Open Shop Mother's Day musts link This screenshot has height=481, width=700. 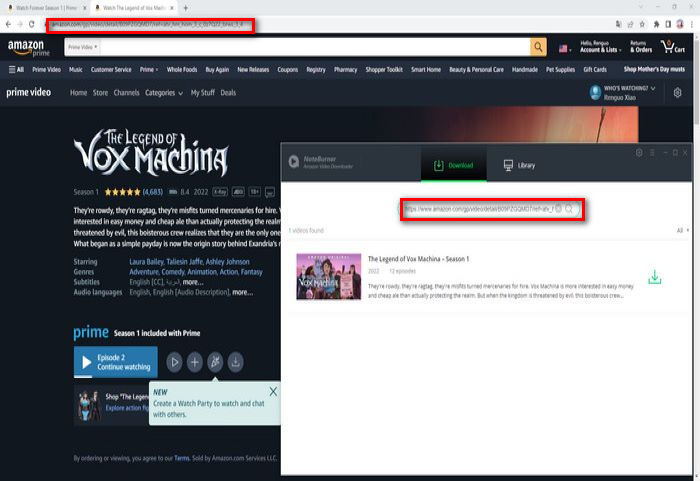[x=654, y=69]
